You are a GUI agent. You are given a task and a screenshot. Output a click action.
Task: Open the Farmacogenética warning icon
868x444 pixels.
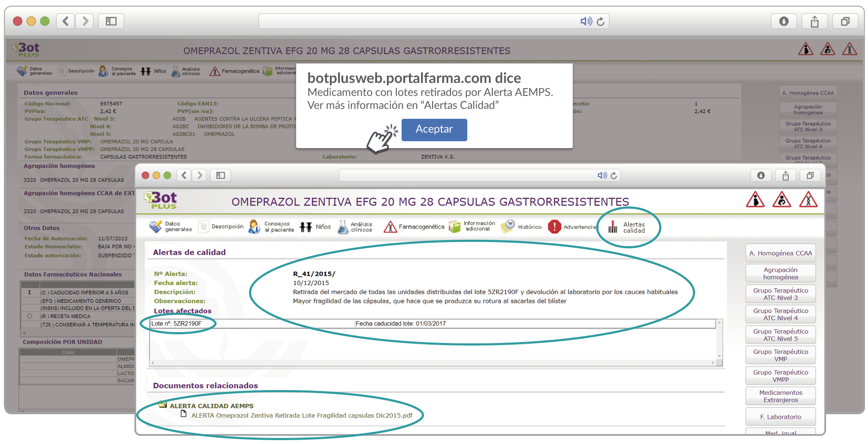pyautogui.click(x=390, y=227)
